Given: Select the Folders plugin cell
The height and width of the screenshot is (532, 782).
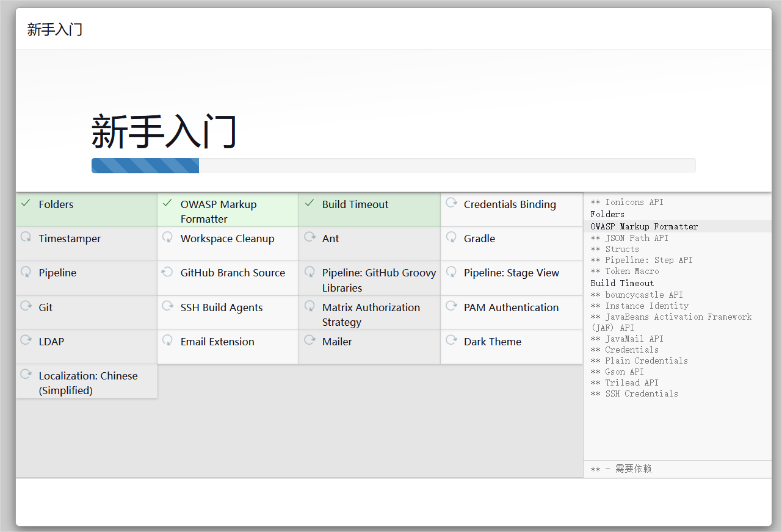Looking at the screenshot, I should click(87, 210).
